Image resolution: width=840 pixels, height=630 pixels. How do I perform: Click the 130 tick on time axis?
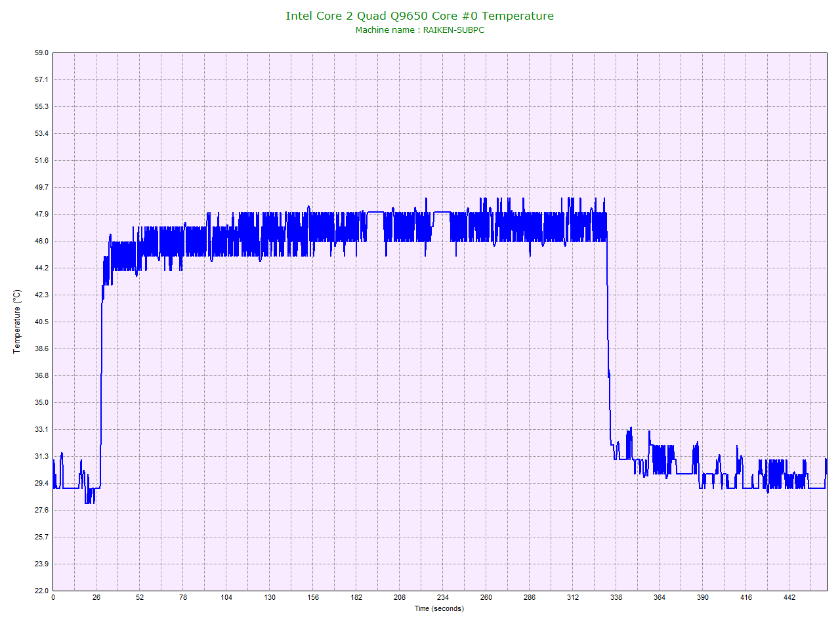coord(270,597)
